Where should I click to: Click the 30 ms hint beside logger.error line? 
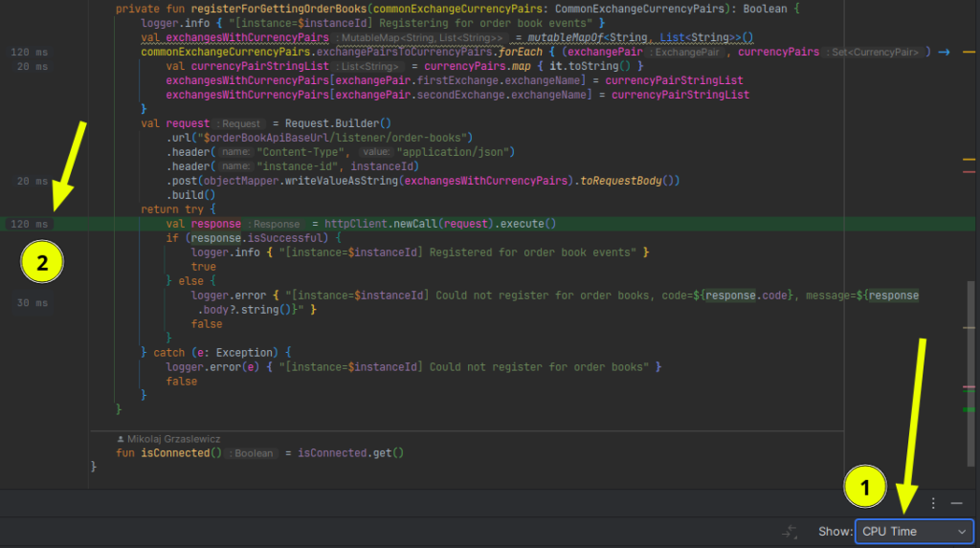[33, 303]
